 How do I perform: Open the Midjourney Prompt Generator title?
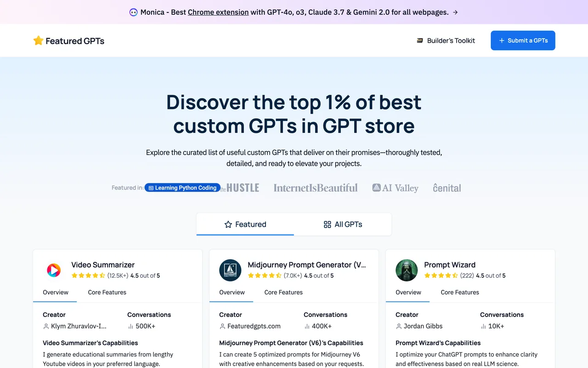click(307, 265)
